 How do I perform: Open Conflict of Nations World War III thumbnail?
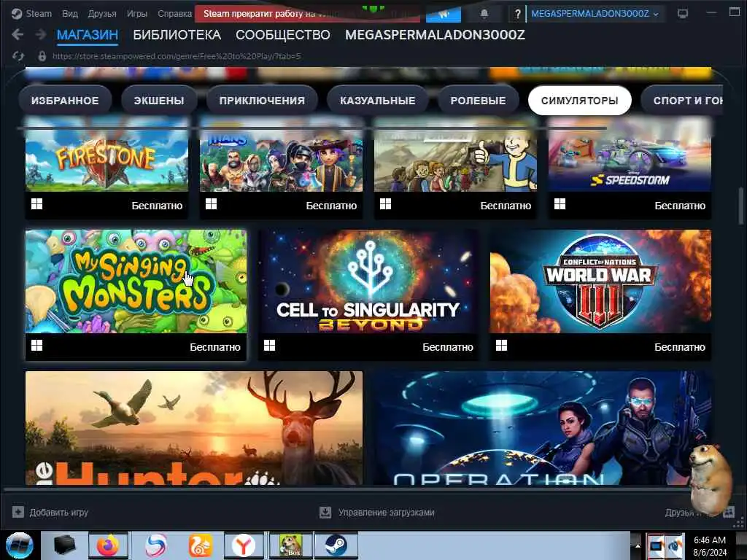(x=601, y=281)
